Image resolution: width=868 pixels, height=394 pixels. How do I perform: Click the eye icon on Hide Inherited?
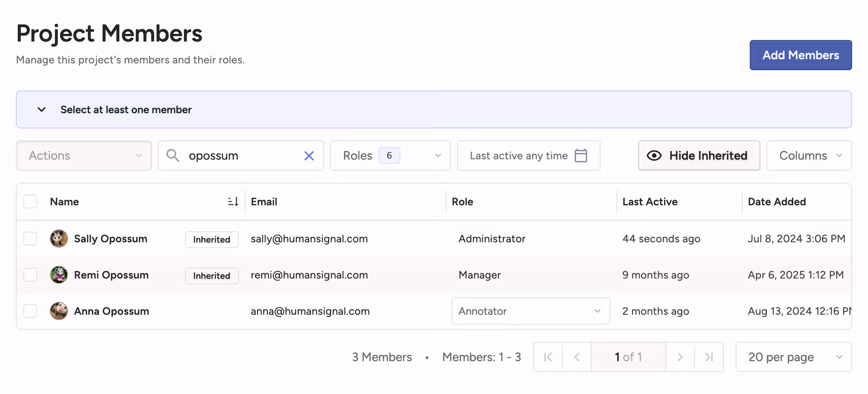[x=654, y=155]
